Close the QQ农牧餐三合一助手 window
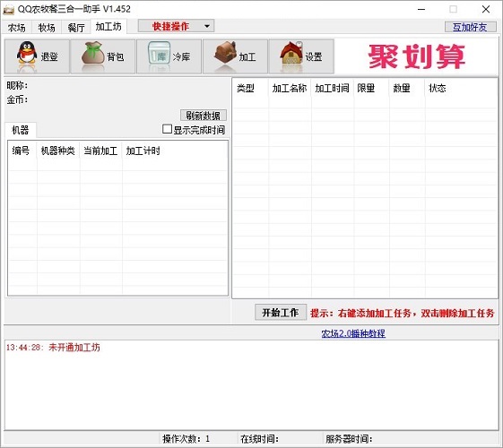The height and width of the screenshot is (448, 503). 486,10
